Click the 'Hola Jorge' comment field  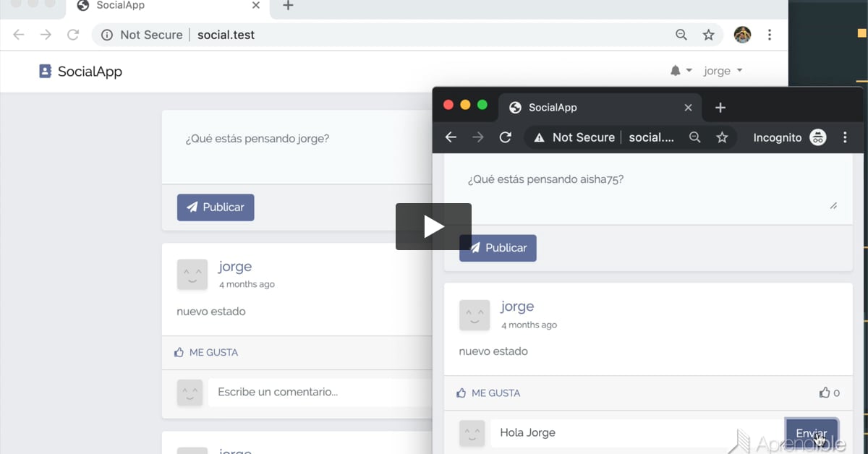point(637,433)
